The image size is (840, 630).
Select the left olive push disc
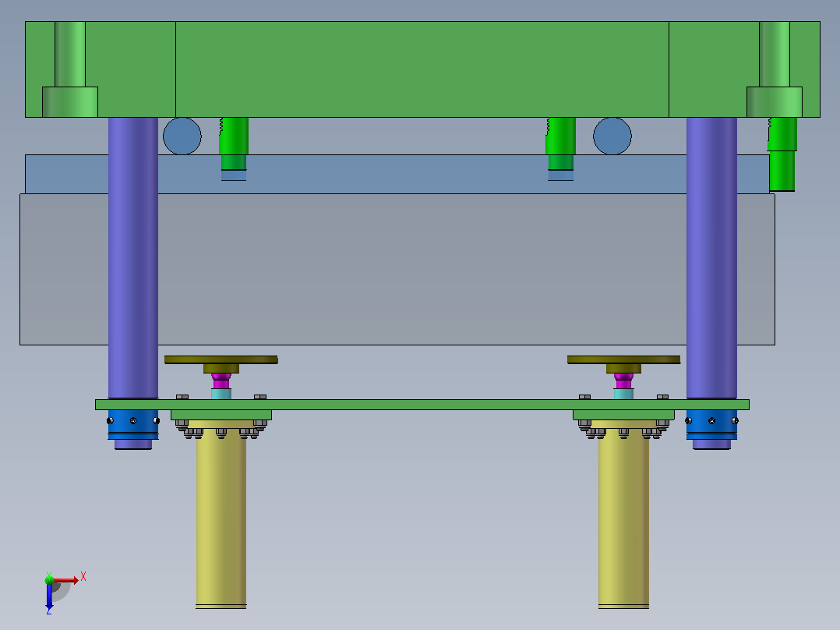221,359
